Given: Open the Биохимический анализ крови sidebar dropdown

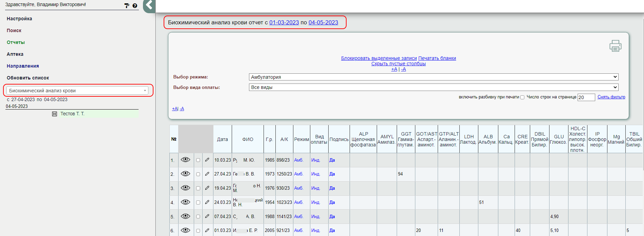Looking at the screenshot, I should click(78, 91).
